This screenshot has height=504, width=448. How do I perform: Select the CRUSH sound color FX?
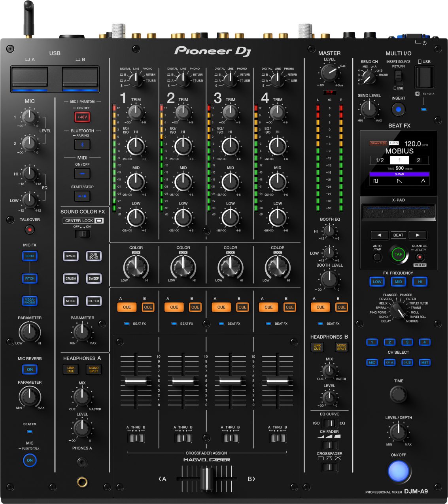click(70, 278)
